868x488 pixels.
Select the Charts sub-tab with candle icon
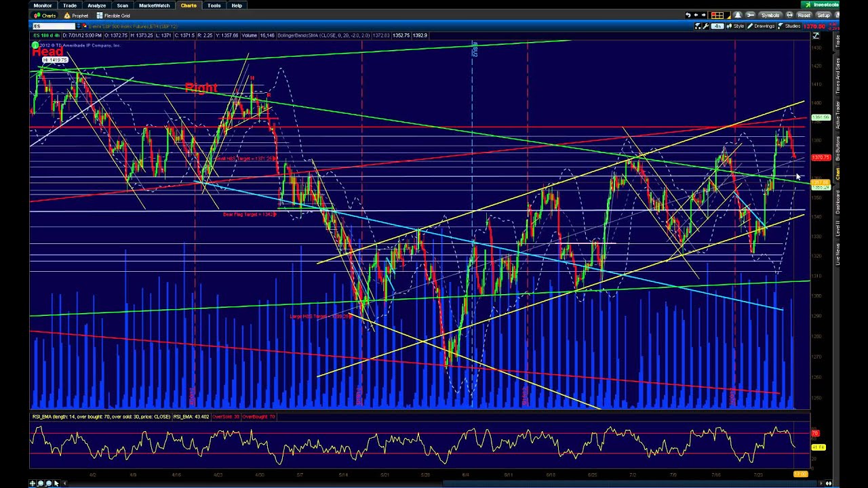pos(45,16)
